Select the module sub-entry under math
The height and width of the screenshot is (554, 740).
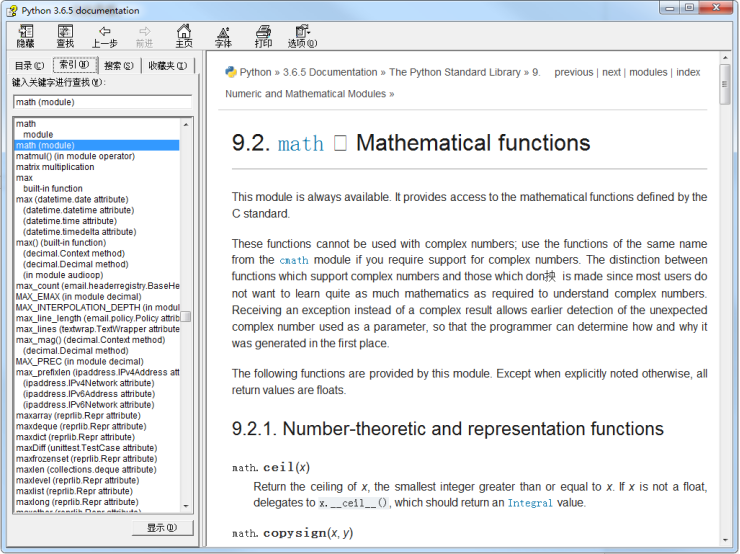tap(38, 135)
